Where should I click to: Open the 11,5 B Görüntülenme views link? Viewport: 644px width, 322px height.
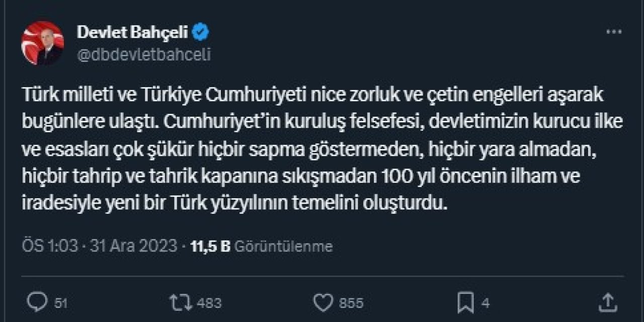click(x=261, y=246)
